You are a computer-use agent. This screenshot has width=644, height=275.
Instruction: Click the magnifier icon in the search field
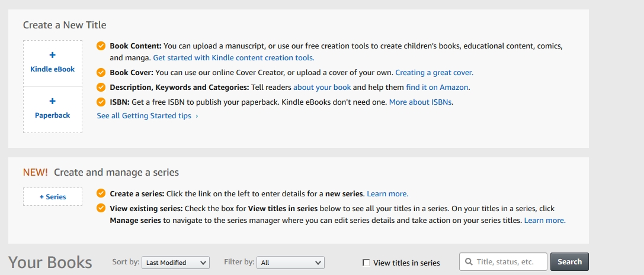[x=469, y=262]
